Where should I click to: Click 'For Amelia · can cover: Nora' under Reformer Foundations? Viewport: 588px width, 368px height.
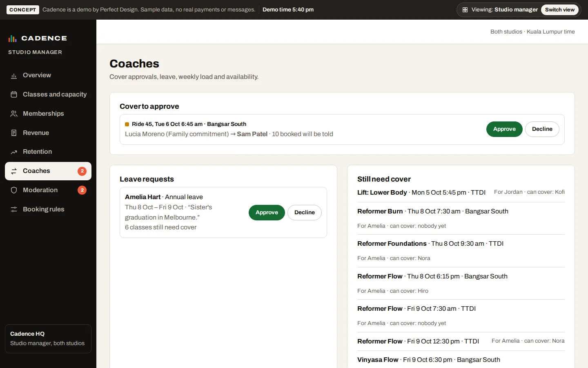click(x=394, y=258)
